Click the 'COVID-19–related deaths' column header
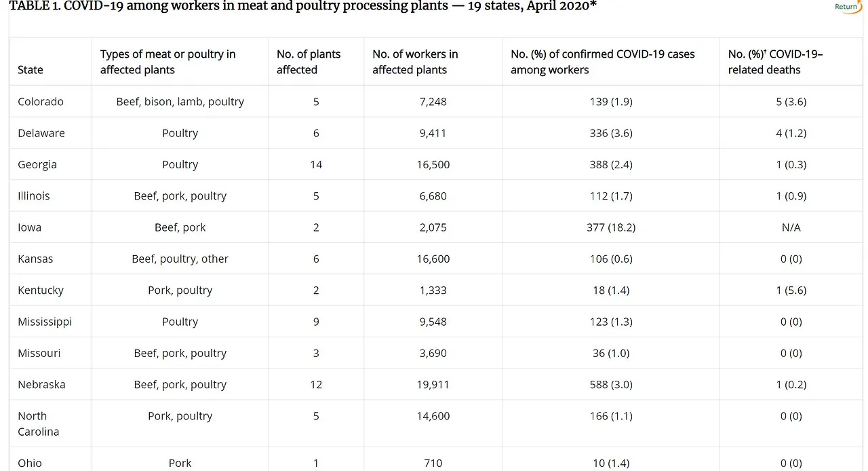This screenshot has height=471, width=868. point(775,62)
